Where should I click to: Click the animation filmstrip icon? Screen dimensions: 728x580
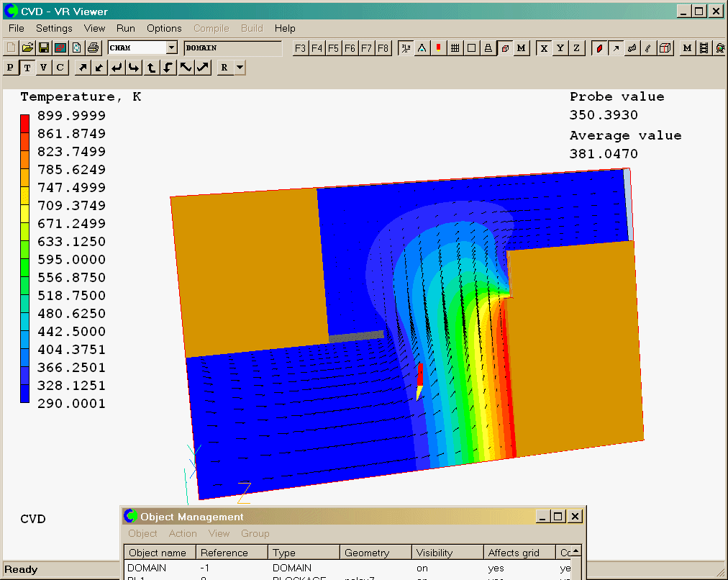[703, 48]
